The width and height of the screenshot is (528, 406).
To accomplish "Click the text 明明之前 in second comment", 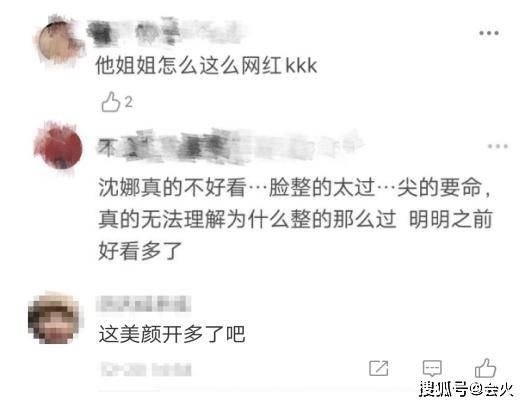I will pos(451,219).
